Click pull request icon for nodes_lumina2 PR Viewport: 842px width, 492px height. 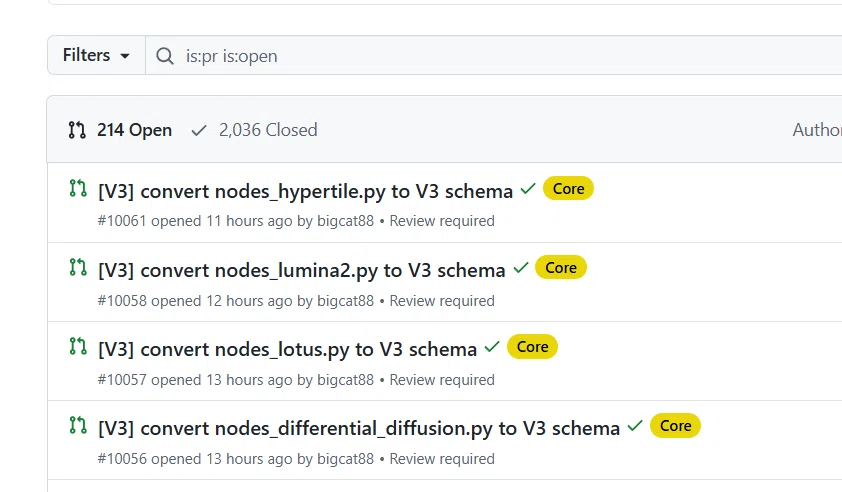(78, 267)
